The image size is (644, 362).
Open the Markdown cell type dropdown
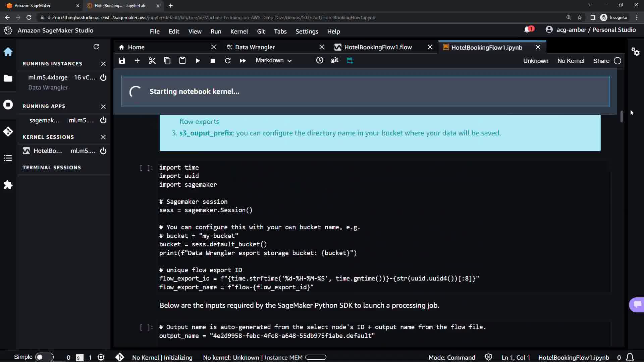(x=273, y=61)
